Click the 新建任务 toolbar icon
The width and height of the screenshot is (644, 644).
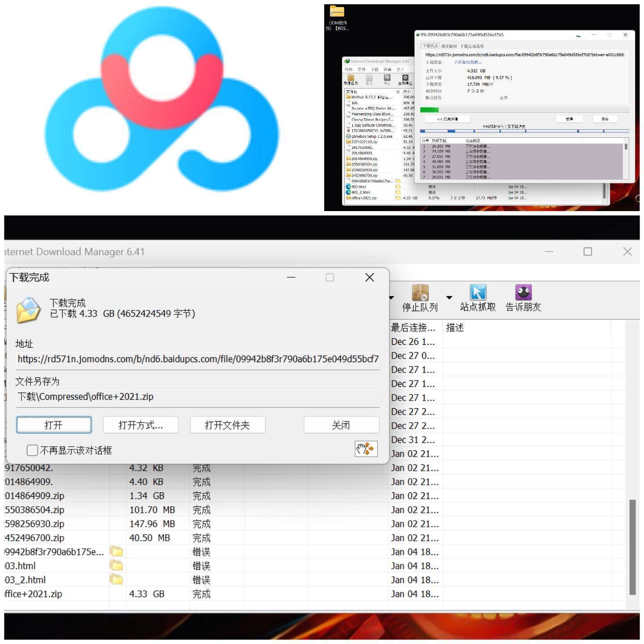tap(351, 78)
